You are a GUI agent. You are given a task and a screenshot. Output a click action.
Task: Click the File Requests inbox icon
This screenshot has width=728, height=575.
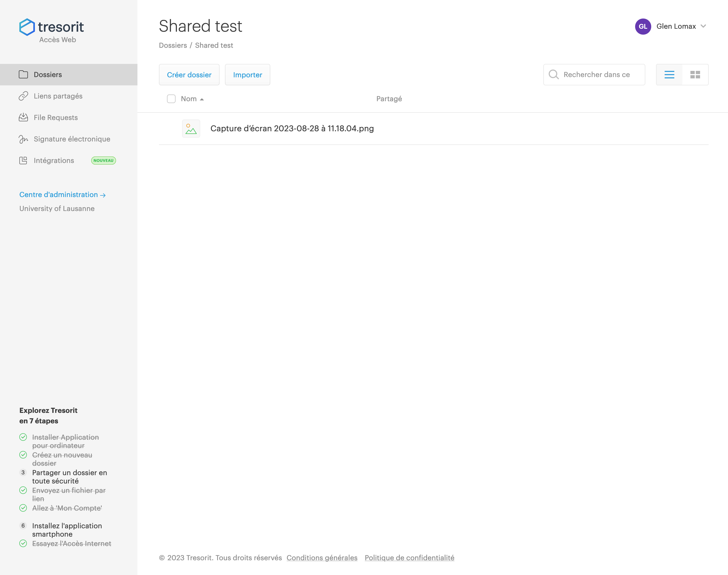coord(23,118)
